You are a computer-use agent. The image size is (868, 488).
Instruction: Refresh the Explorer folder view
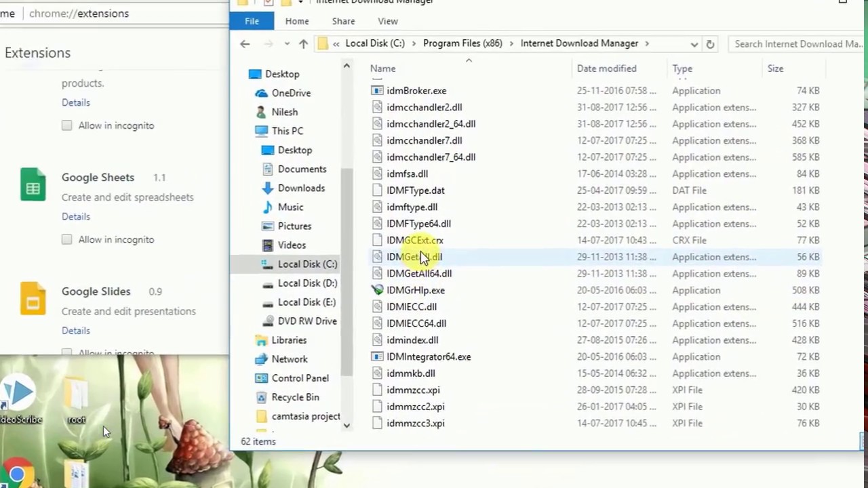point(710,44)
